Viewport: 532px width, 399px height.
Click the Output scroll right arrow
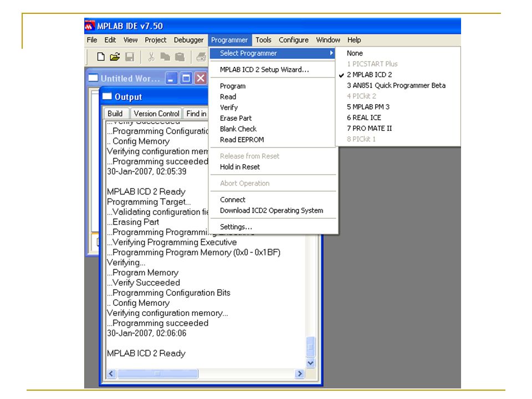[300, 374]
